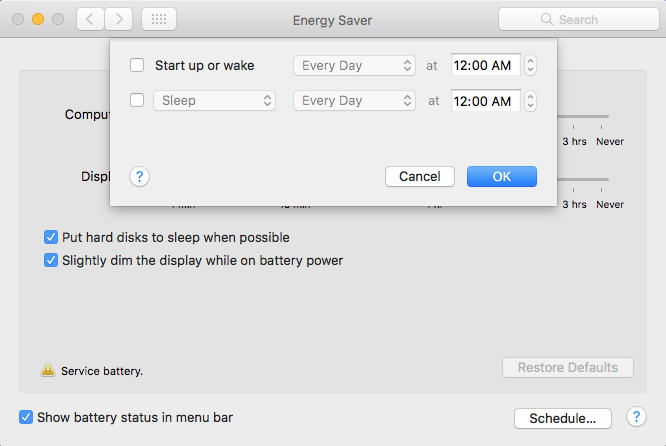Open help with bottom-right question mark
The height and width of the screenshot is (446, 666).
[x=635, y=417]
